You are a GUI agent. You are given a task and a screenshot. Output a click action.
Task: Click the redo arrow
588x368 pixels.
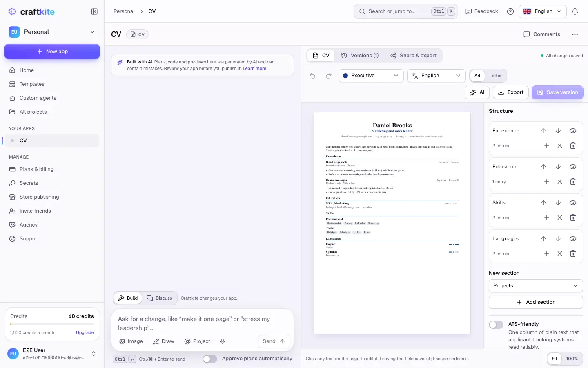tap(329, 76)
